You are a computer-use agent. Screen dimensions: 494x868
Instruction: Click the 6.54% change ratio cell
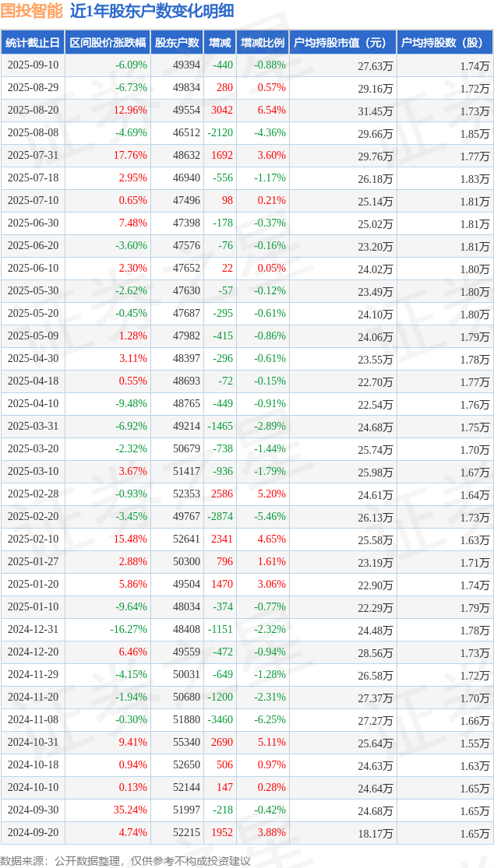tap(263, 111)
